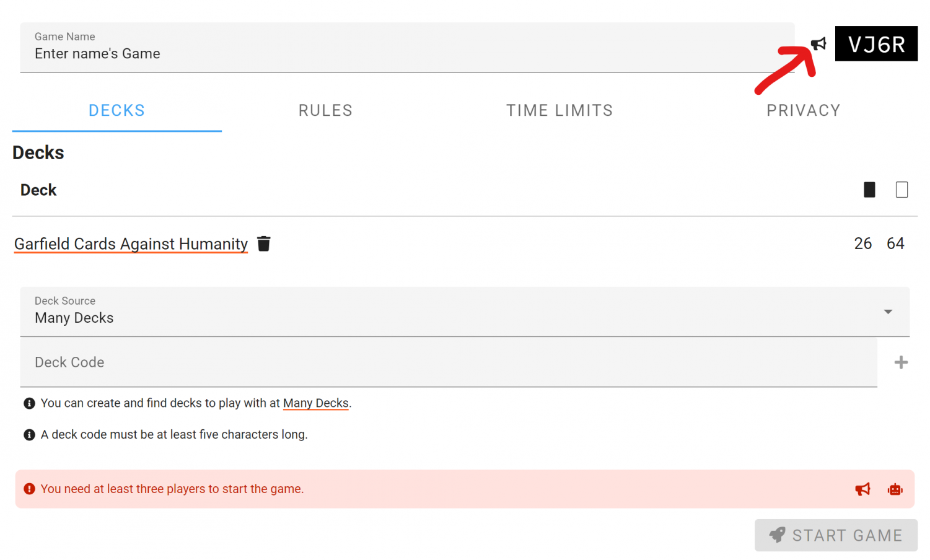Screen dimensions: 930x560
Task: Switch to the Decks tab
Action: 116,111
